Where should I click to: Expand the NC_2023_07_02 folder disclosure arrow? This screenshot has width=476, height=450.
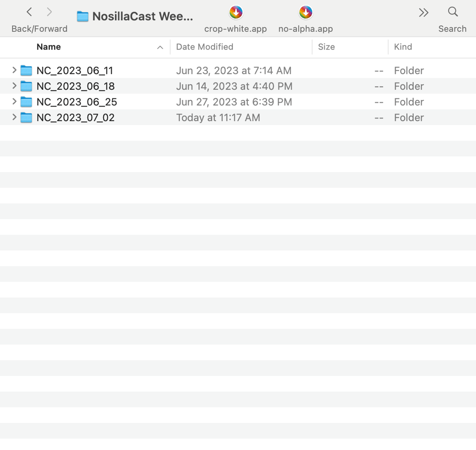click(14, 117)
